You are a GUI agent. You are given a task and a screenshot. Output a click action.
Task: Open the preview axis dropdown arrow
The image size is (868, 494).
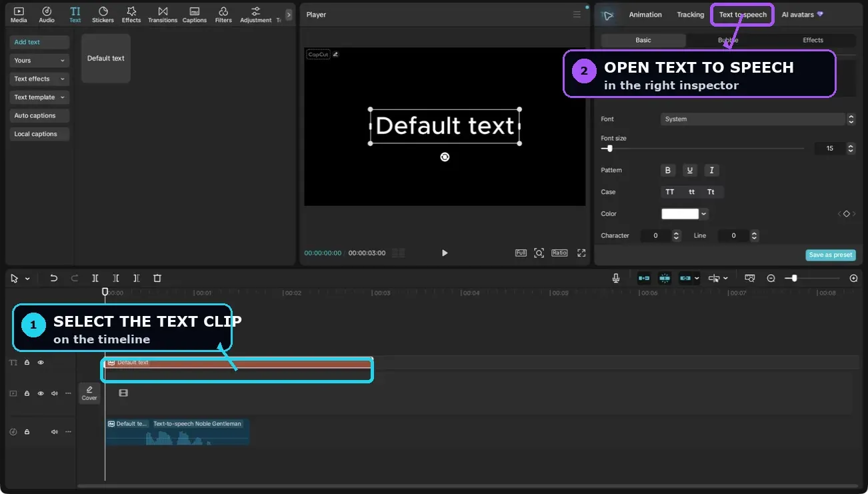point(725,279)
